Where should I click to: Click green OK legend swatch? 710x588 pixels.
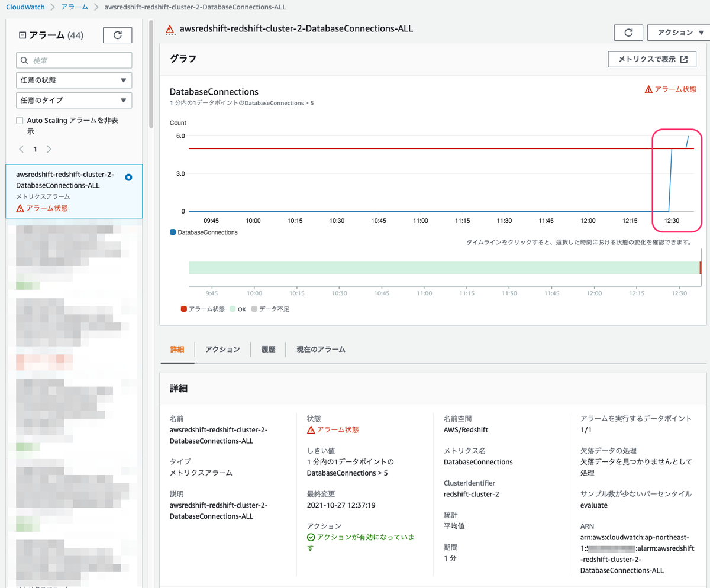tap(233, 309)
